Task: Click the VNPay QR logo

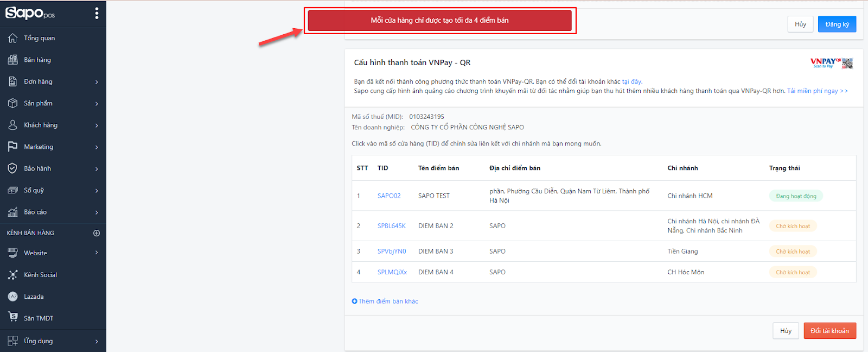Action: [x=832, y=63]
